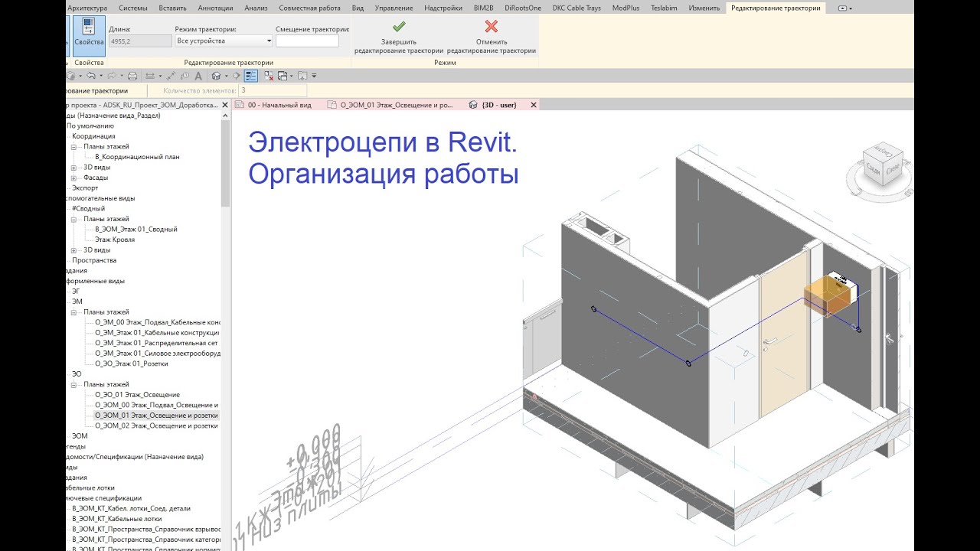Click the Switch Windows icon

point(282,76)
